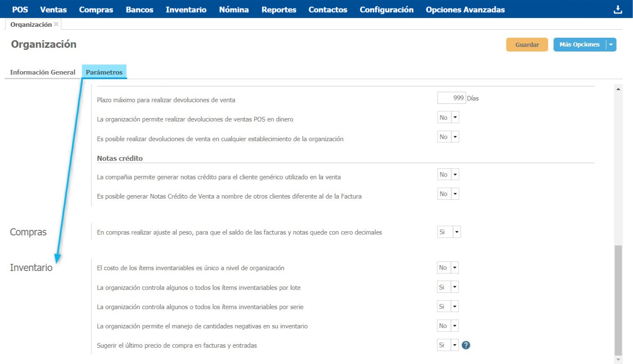The image size is (633, 364).
Task: Open the Más Opciones dropdown arrow
Action: pos(611,44)
